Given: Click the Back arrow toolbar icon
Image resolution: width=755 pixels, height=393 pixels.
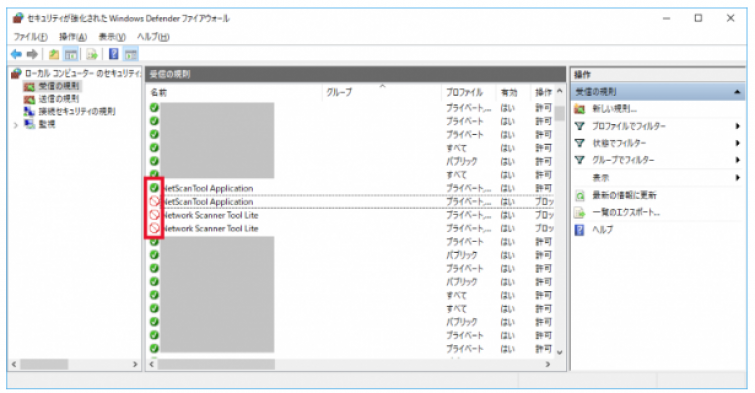Looking at the screenshot, I should 16,54.
